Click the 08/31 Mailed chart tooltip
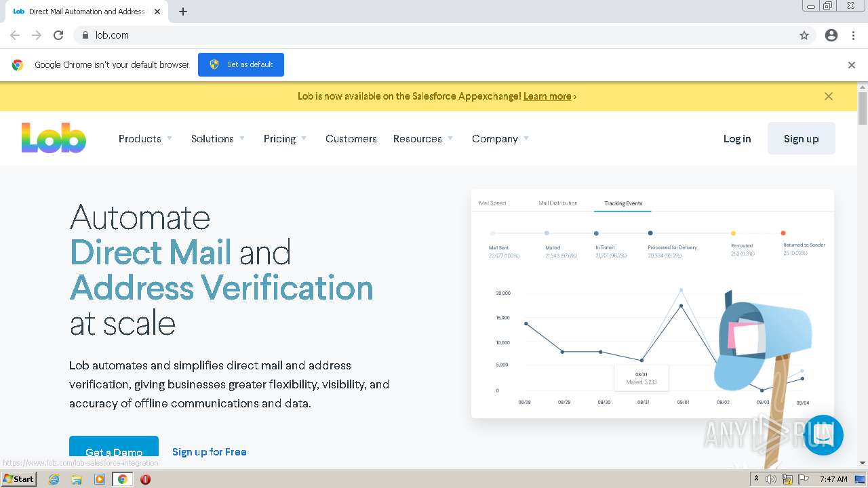The width and height of the screenshot is (868, 488). [642, 378]
